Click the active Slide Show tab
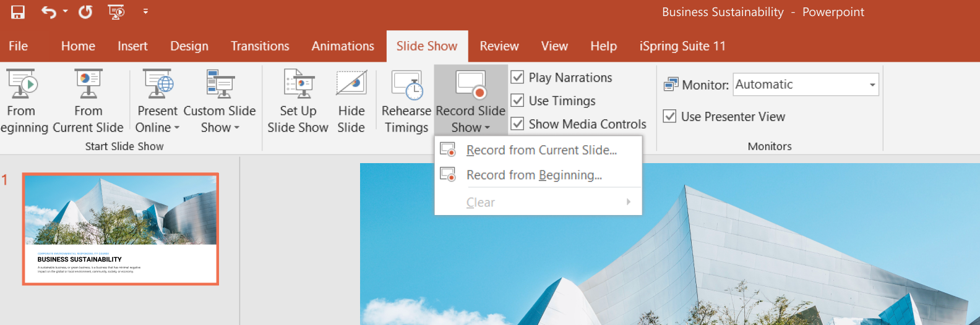 (427, 46)
